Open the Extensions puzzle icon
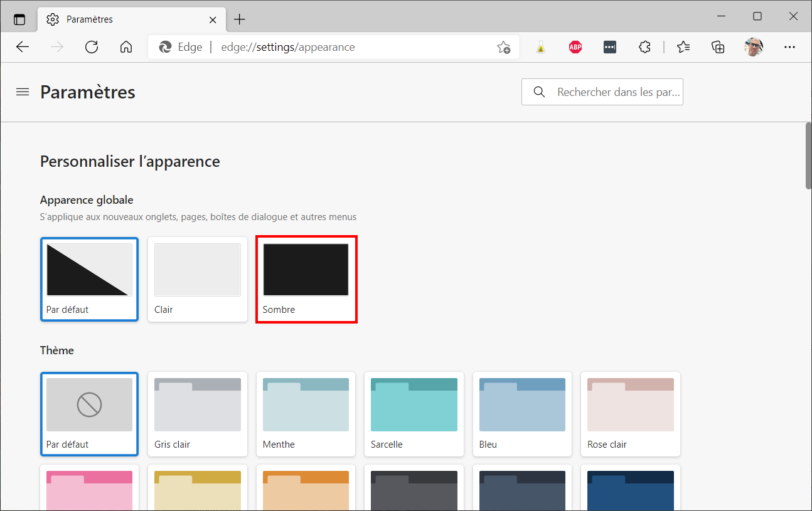The width and height of the screenshot is (812, 511). point(644,47)
